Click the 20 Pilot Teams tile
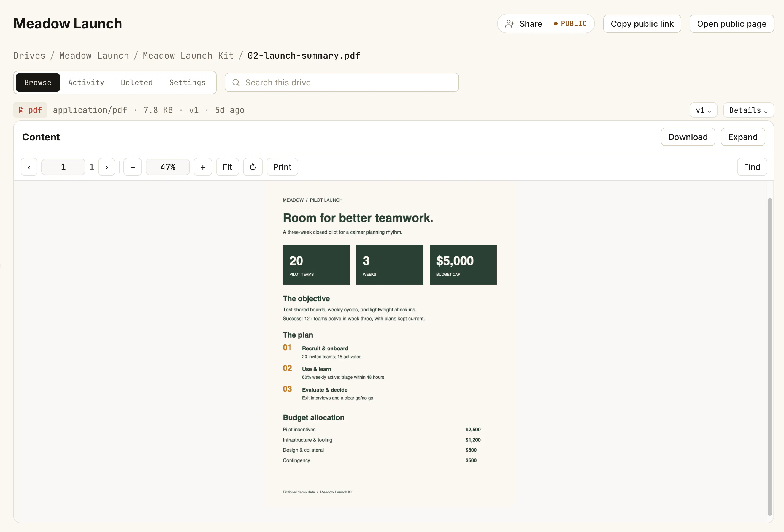 pyautogui.click(x=316, y=265)
